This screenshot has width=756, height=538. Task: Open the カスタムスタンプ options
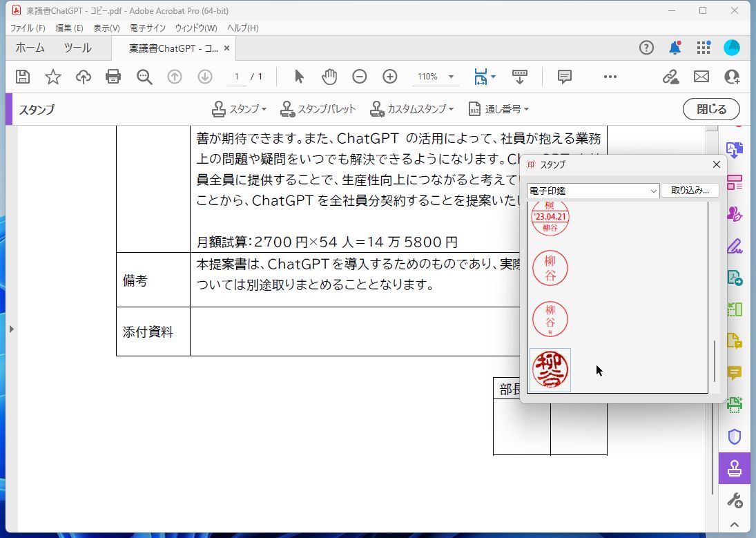tap(411, 108)
